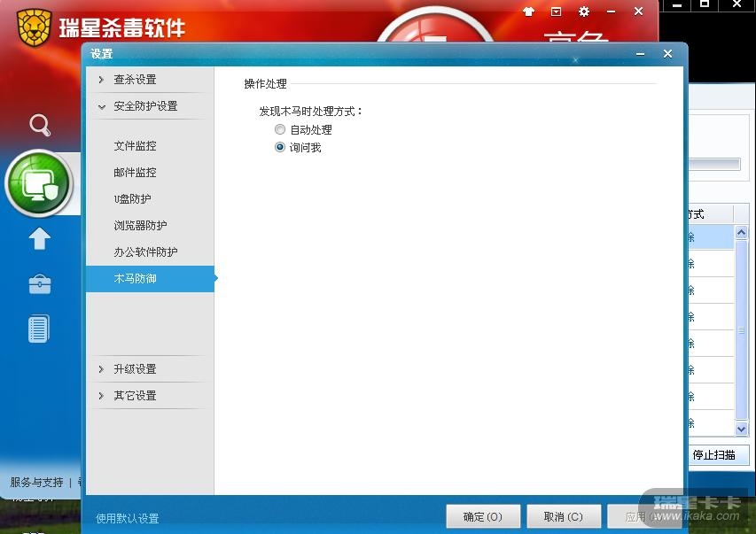Click the 操作处理 section heading
756x534 pixels.
[x=266, y=84]
